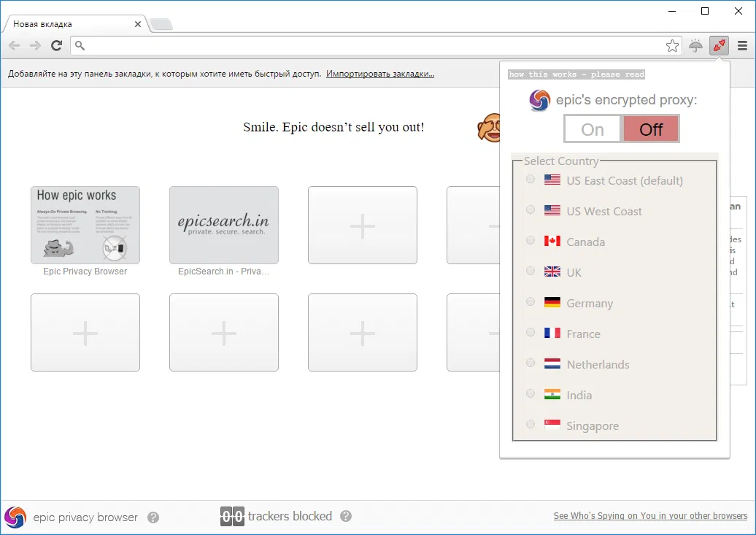Click the address bar field

pyautogui.click(x=376, y=46)
